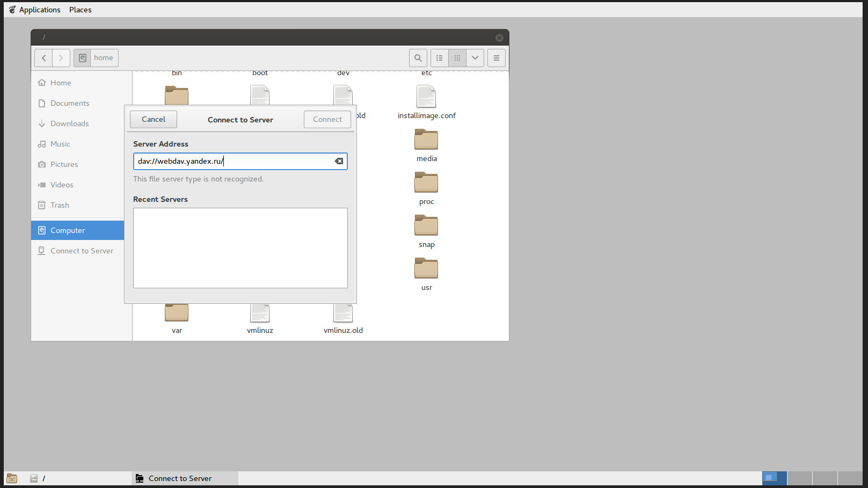Expand the view options dropdown arrow

[475, 58]
